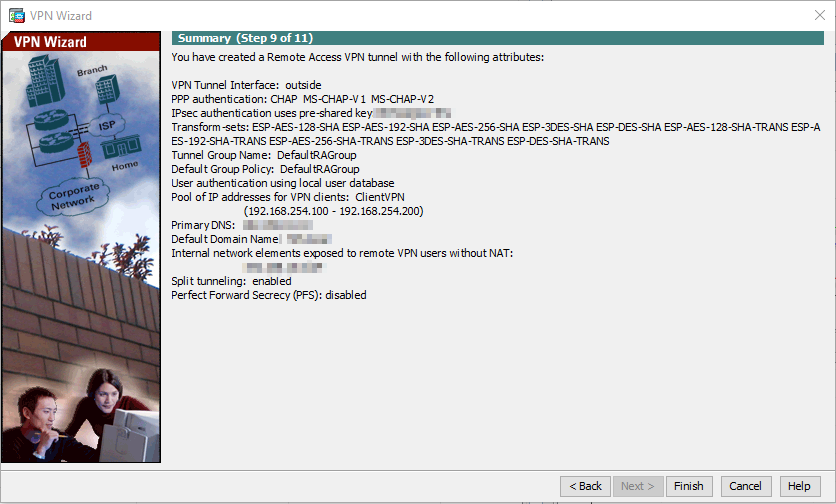Screen dimensions: 836x504
Task: Click the Corporate Network cloud label
Action: (73, 196)
